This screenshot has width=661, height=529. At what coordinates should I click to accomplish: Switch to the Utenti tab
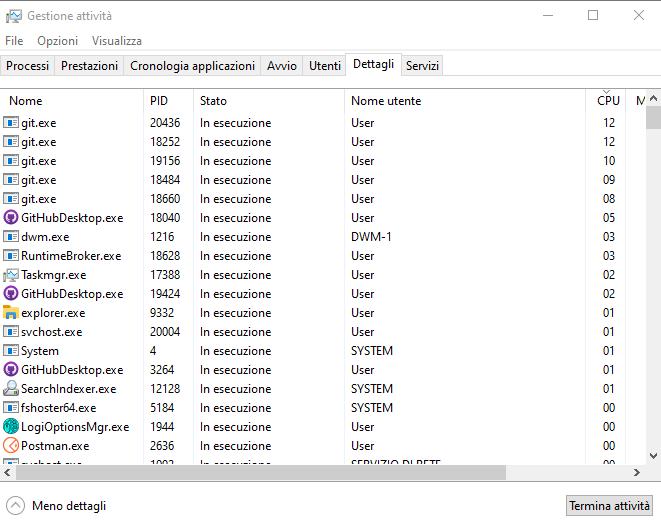point(325,66)
